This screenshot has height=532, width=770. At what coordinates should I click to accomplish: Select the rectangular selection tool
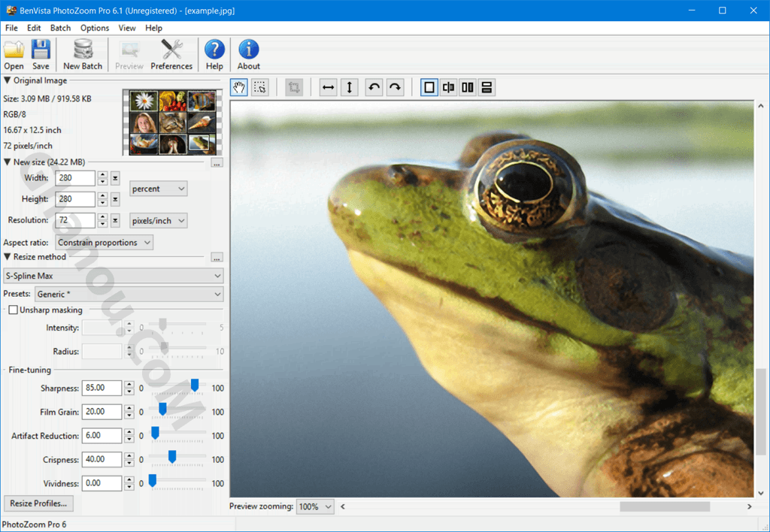pyautogui.click(x=259, y=88)
